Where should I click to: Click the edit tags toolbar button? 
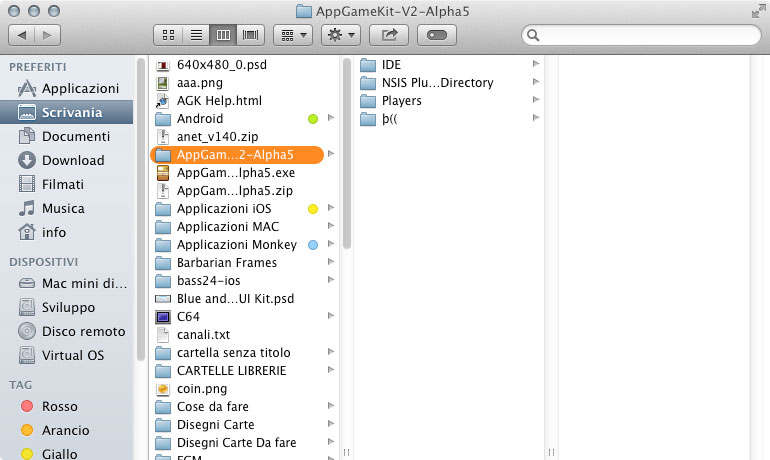click(x=437, y=35)
